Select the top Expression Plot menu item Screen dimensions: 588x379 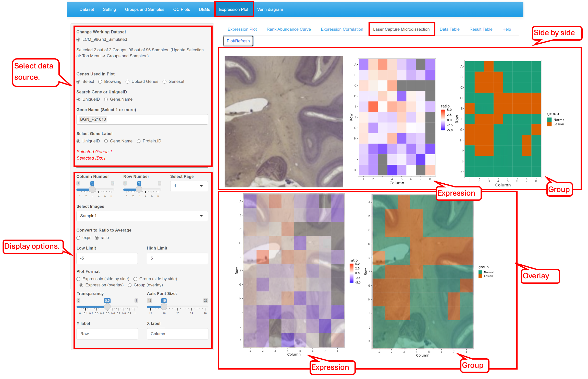234,9
